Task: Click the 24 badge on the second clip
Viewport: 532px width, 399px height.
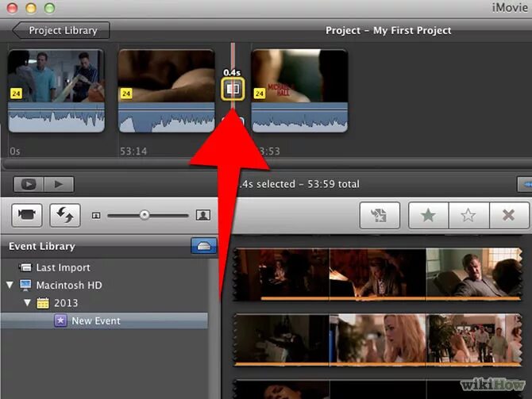Action: [x=126, y=94]
